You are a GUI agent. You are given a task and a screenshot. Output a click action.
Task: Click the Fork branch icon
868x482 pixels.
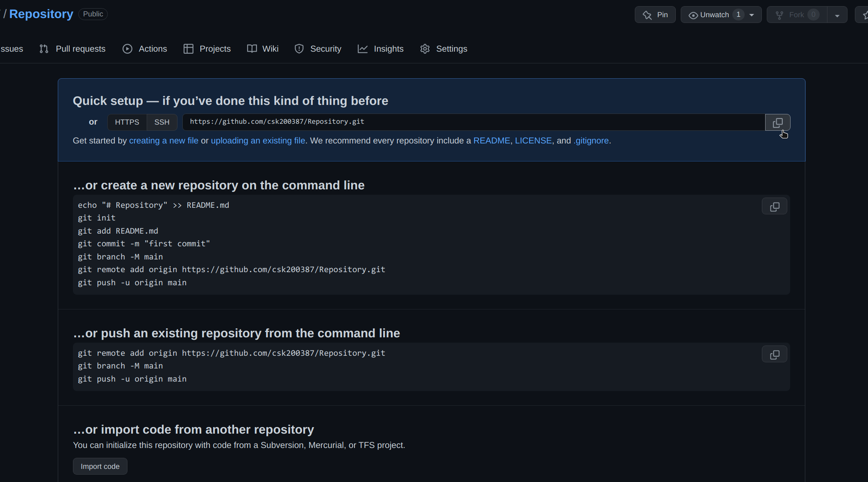point(779,15)
